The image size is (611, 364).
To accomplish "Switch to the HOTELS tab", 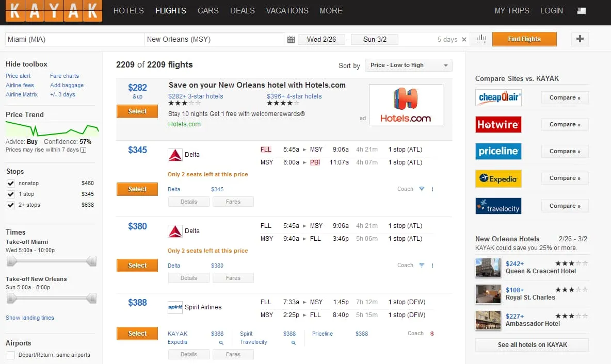I will (x=128, y=10).
